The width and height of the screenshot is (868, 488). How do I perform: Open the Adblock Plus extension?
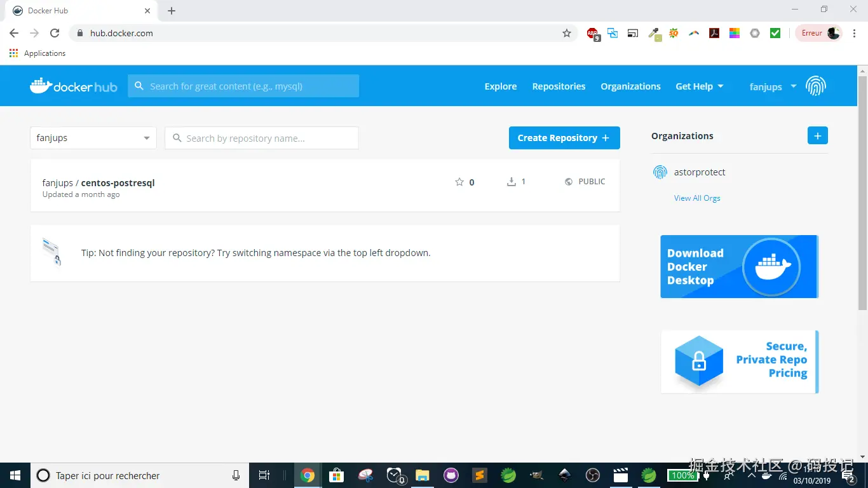(593, 34)
